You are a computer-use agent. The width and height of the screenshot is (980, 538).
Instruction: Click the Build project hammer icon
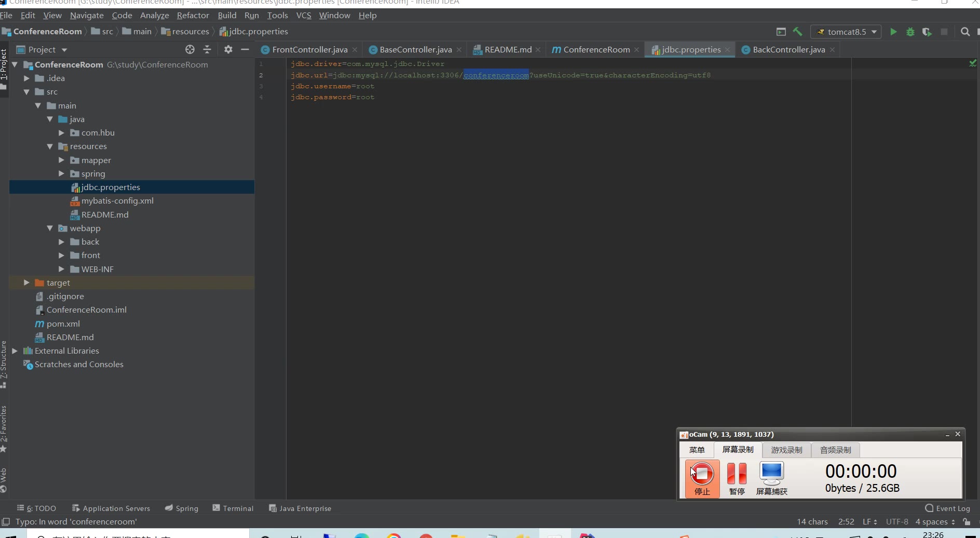coord(798,32)
